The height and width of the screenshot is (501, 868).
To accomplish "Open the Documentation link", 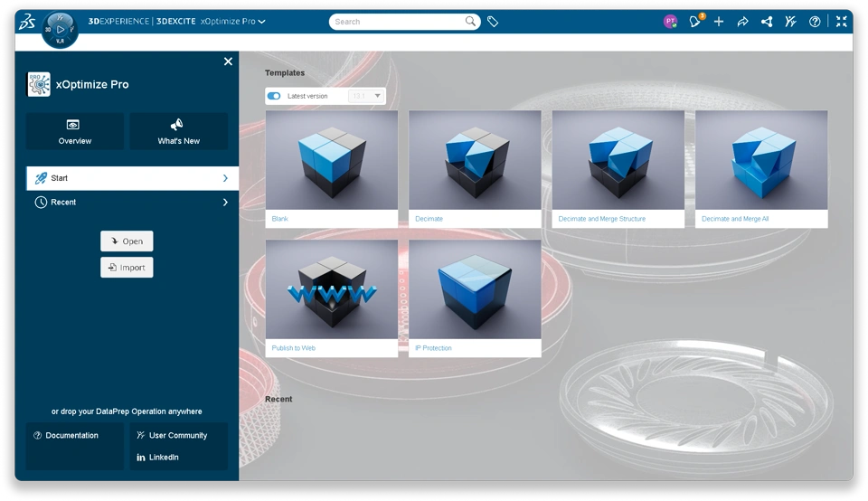I will [66, 436].
